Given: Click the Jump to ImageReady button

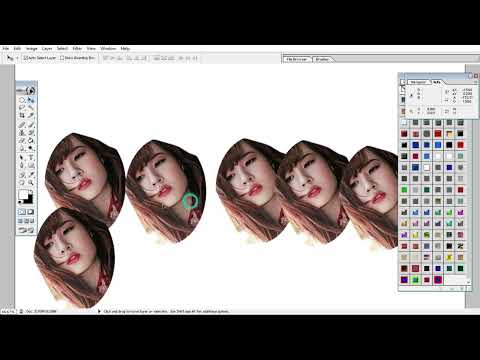Looking at the screenshot, I should pos(26,230).
